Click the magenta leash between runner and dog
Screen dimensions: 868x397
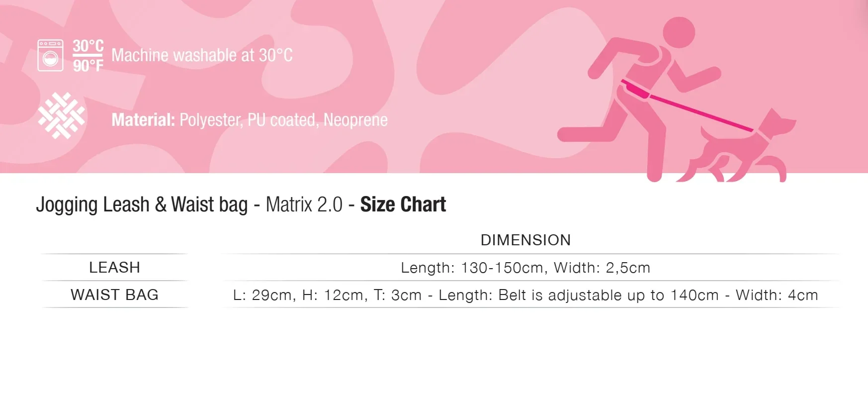701,112
